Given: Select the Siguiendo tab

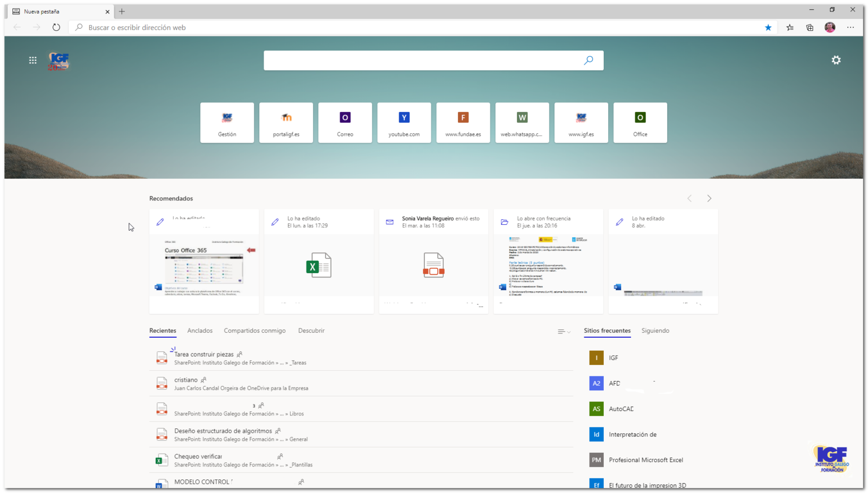Looking at the screenshot, I should click(x=655, y=331).
